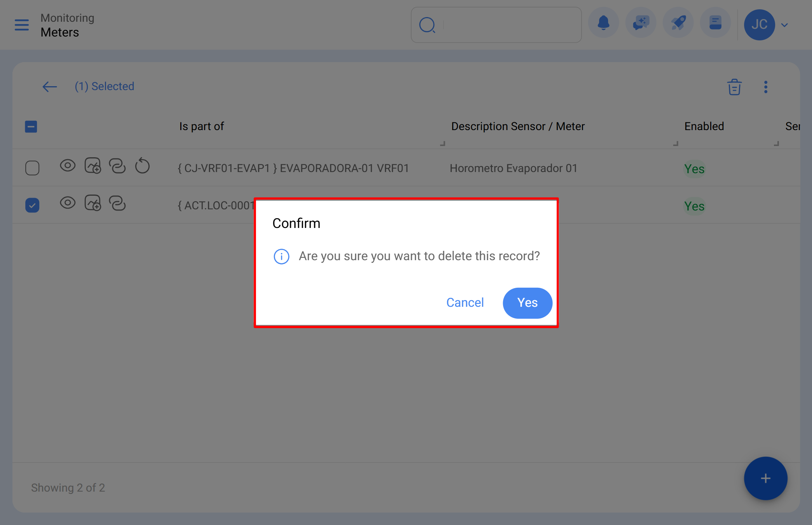This screenshot has height=525, width=812.
Task: Click the back arrow to deselect
Action: (x=49, y=87)
